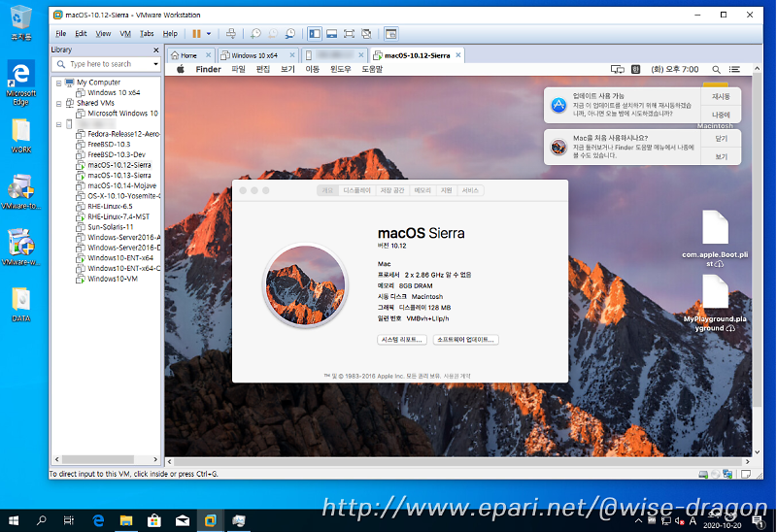Click the 소프트웨어 업데이트 button
The width and height of the screenshot is (777, 532).
point(466,340)
